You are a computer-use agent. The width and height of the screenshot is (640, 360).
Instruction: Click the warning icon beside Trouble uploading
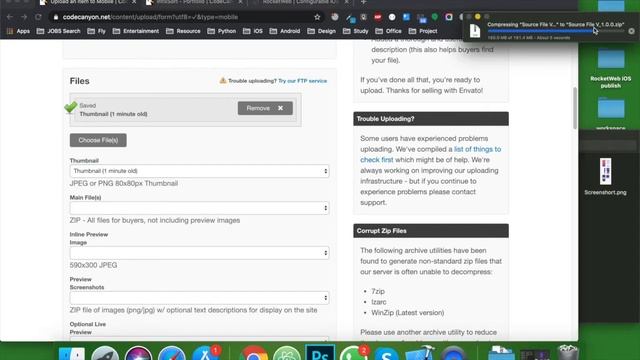pos(223,80)
